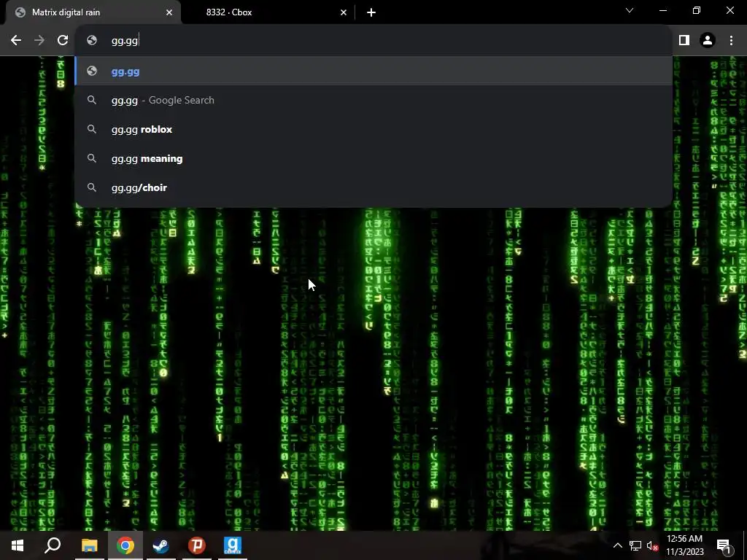Open Steam from the taskbar
Image resolution: width=747 pixels, height=560 pixels.
point(161,545)
